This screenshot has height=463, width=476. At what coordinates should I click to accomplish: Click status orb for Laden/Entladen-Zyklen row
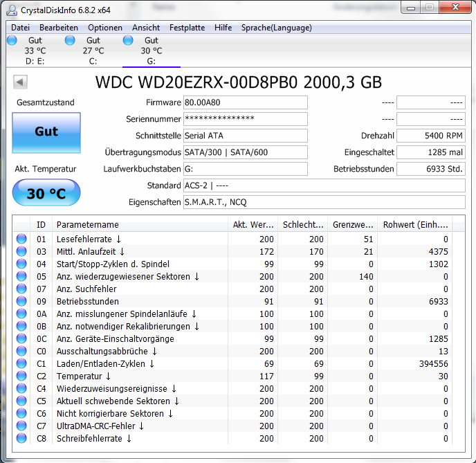click(x=21, y=363)
